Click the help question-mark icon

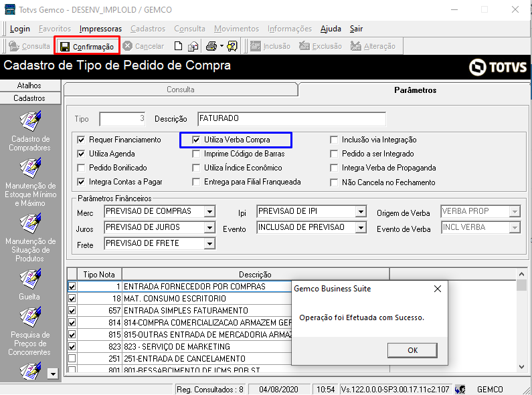(232, 46)
